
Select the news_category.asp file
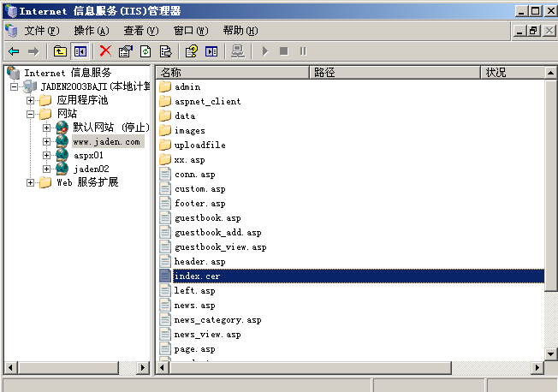coord(218,320)
